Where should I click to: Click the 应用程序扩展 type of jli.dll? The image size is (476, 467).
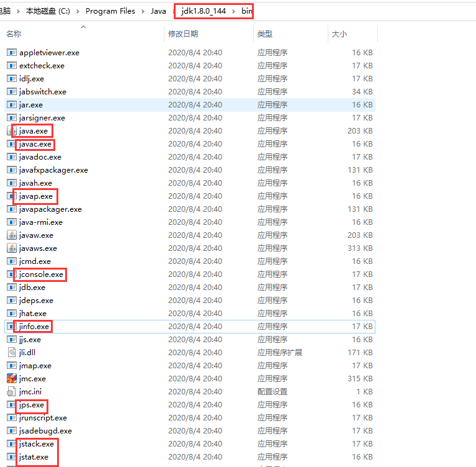[280, 353]
